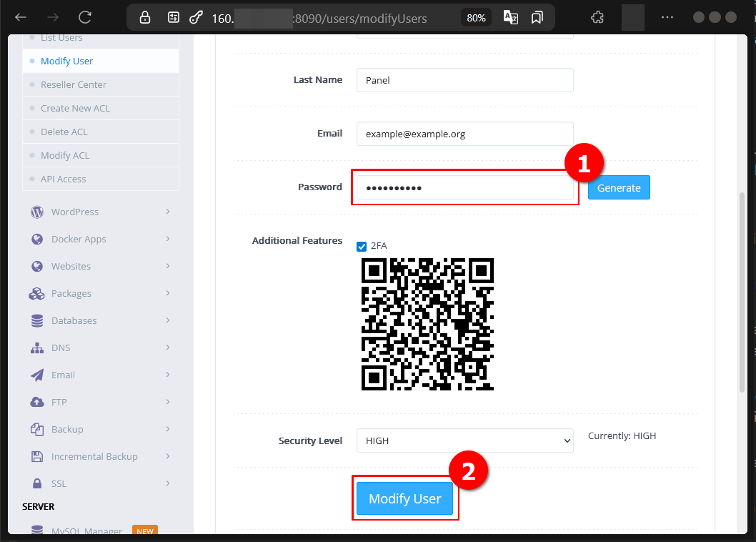The height and width of the screenshot is (542, 756).
Task: Open API Access in sidebar
Action: pyautogui.click(x=101, y=179)
